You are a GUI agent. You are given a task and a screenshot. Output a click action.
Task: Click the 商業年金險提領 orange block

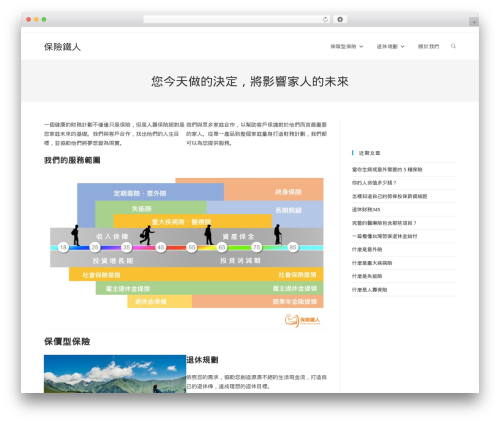point(258,301)
